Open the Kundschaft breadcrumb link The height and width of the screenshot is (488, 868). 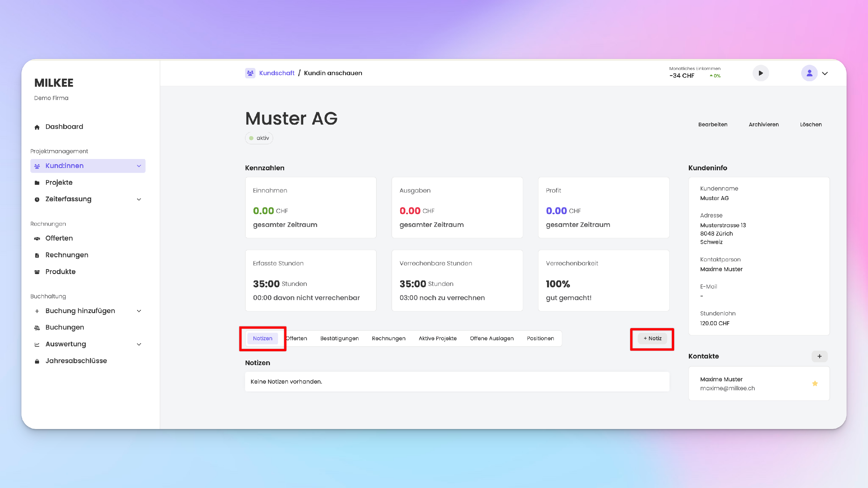coord(277,73)
